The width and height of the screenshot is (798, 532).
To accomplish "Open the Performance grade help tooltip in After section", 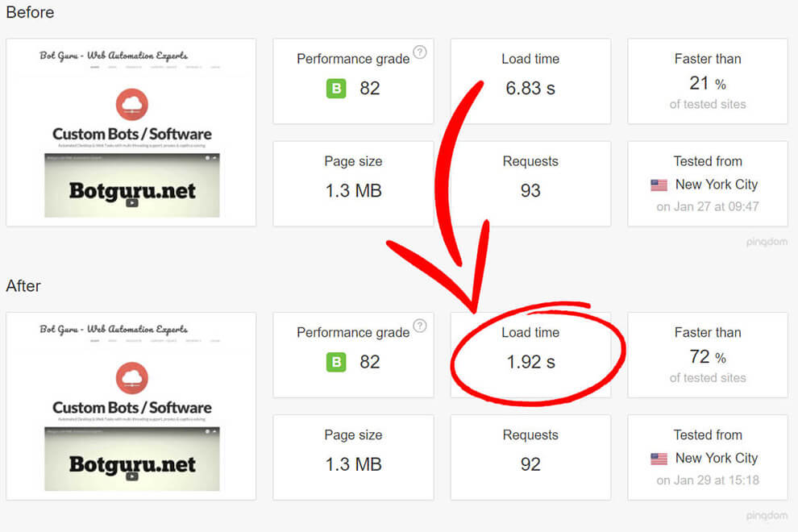I will pyautogui.click(x=420, y=326).
